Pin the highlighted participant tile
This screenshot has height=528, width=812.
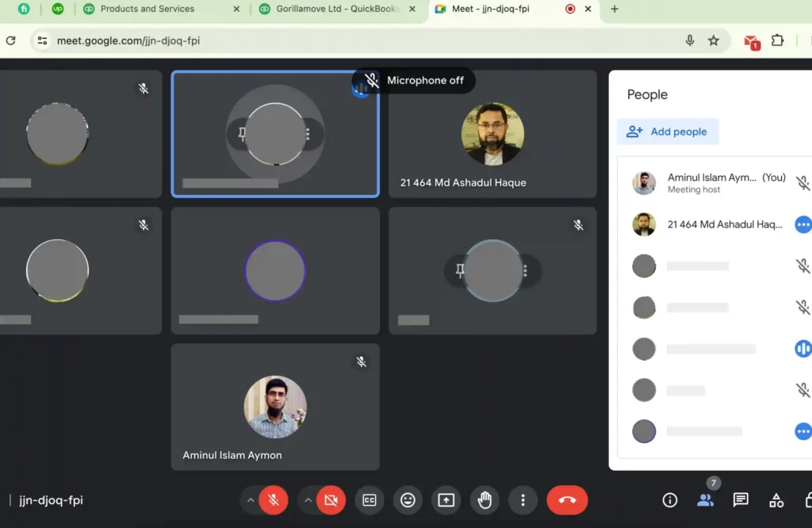[x=243, y=134]
